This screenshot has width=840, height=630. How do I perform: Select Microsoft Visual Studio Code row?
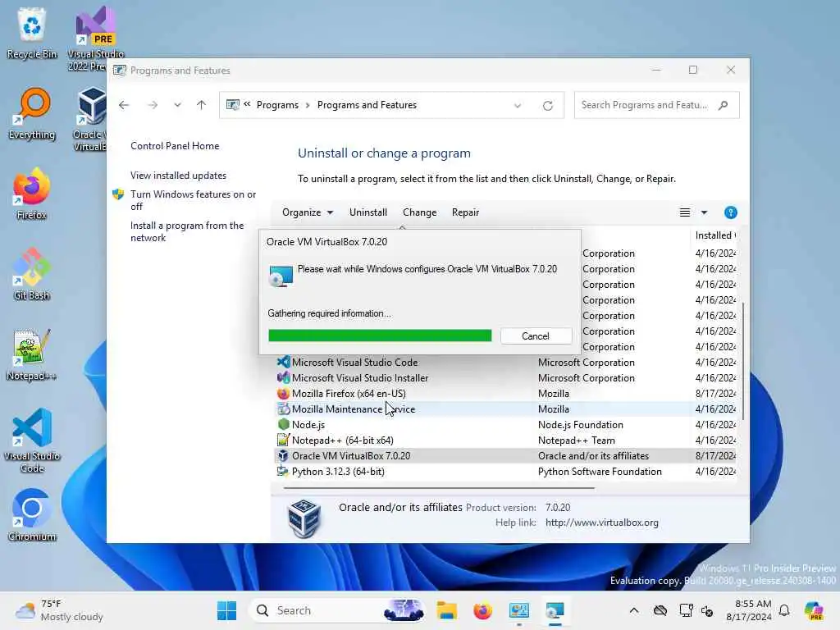(506, 363)
